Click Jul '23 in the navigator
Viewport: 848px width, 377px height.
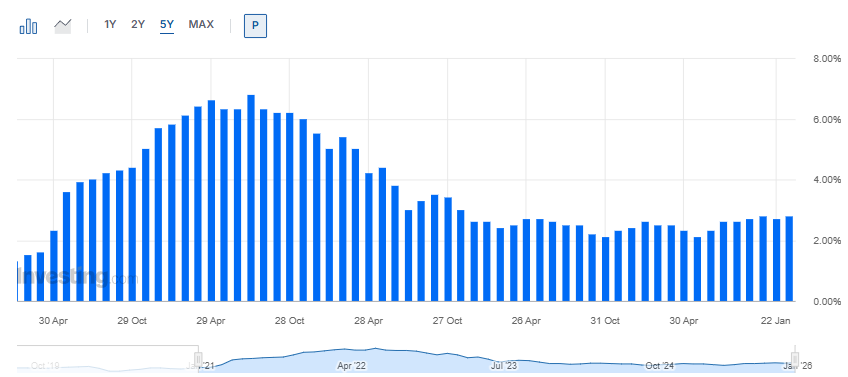[x=504, y=366]
